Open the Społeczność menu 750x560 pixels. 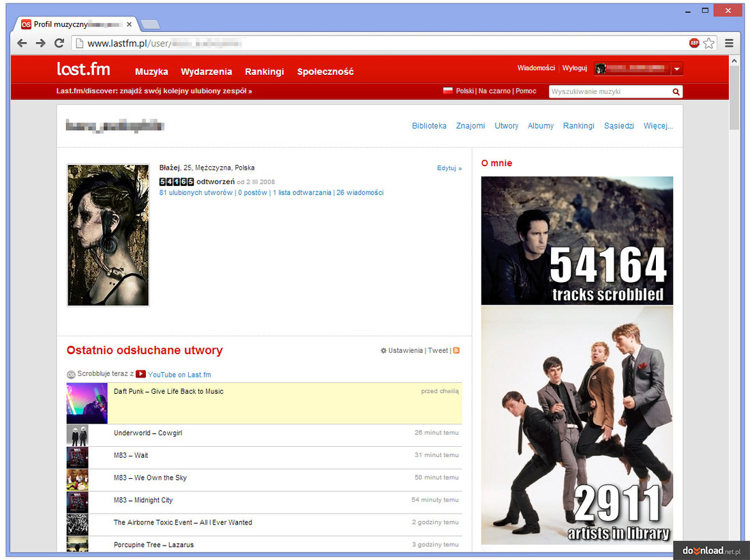325,72
